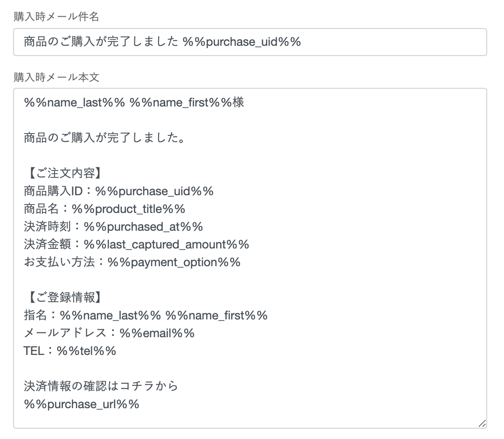The height and width of the screenshot is (439, 504).
Task: Click the 決済金額 %%last_captured_amount%% line
Action: pos(136,244)
